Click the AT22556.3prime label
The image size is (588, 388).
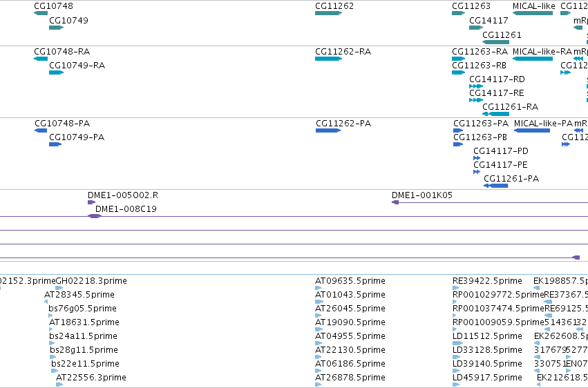click(91, 378)
